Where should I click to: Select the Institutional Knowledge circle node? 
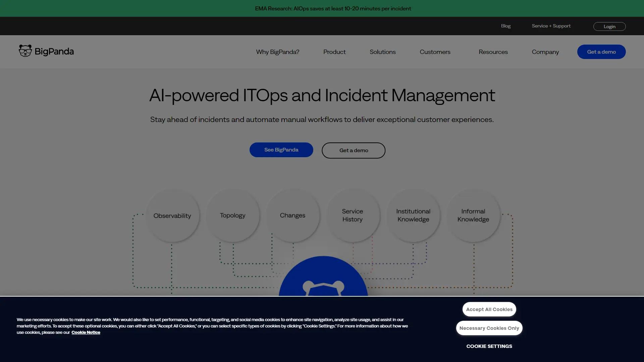click(413, 215)
